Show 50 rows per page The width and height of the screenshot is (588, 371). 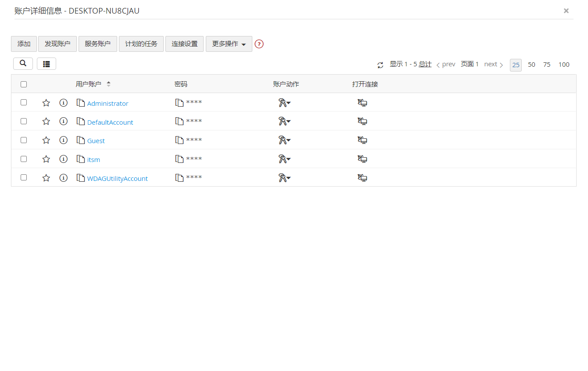[x=531, y=65]
